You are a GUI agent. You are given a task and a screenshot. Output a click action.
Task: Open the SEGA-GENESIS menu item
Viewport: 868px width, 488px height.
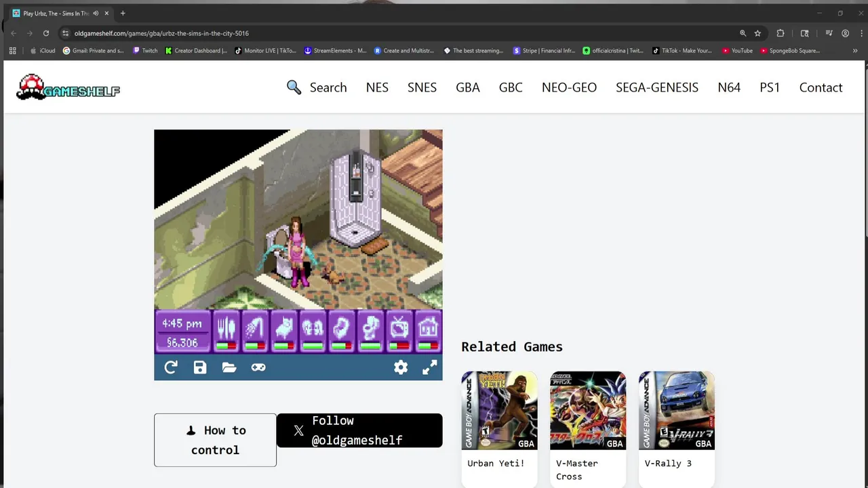click(x=657, y=87)
